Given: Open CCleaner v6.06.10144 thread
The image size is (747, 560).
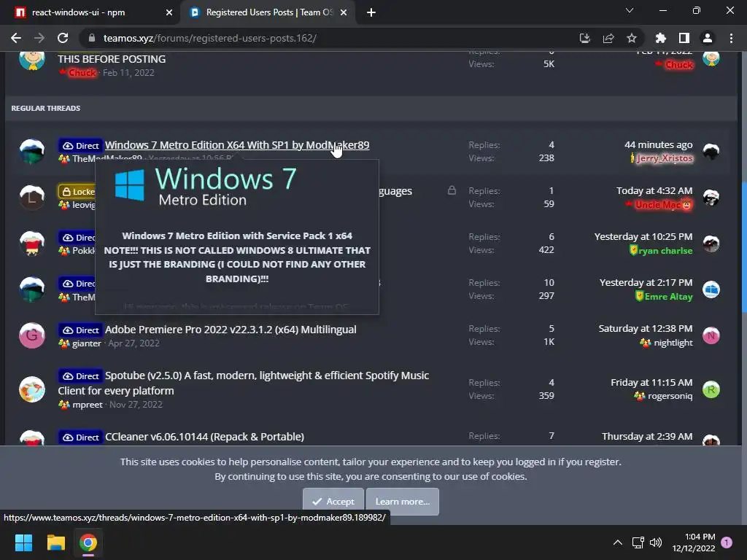Looking at the screenshot, I should [x=204, y=437].
